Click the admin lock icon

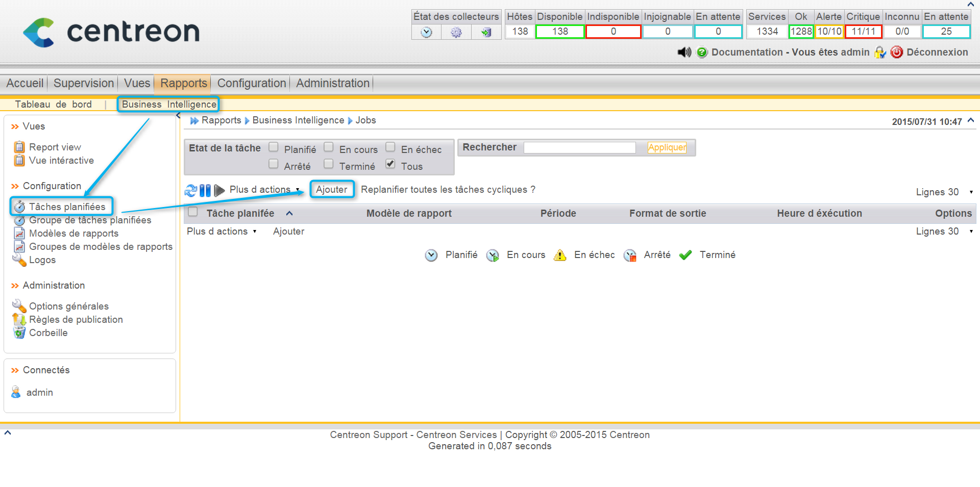point(880,52)
